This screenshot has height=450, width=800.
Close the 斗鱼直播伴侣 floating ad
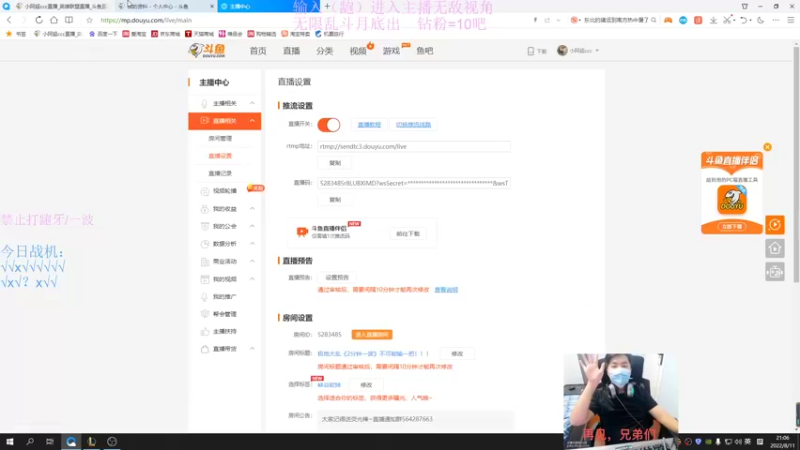[x=767, y=147]
